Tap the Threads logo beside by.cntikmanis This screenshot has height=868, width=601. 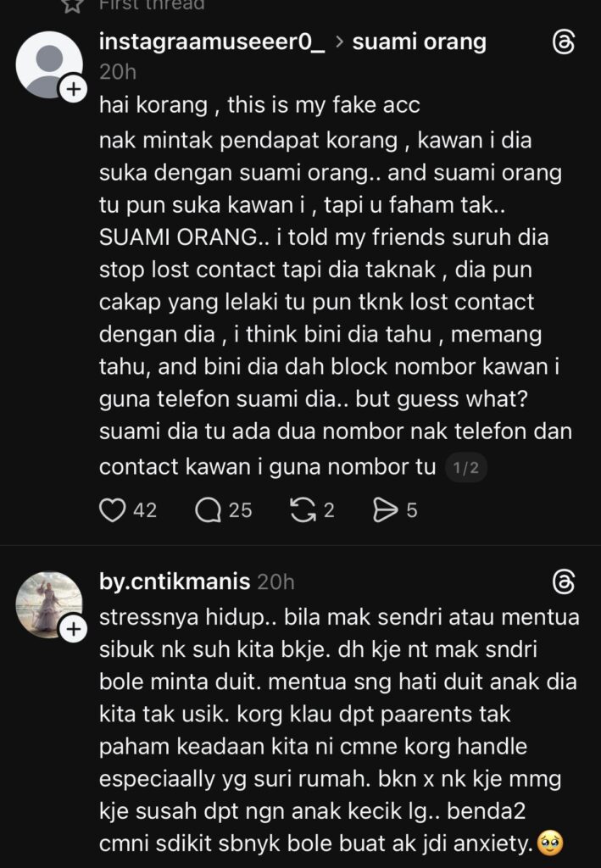[x=564, y=582]
